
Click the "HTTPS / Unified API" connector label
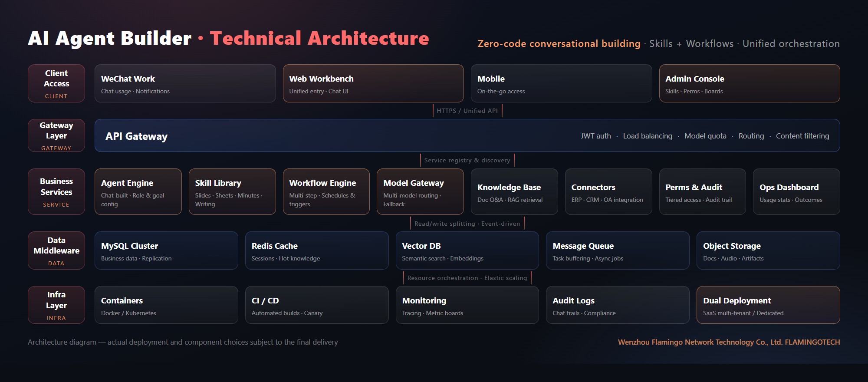tap(467, 111)
